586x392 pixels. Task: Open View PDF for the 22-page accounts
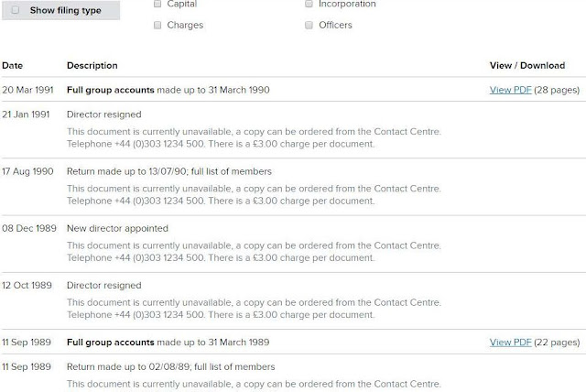tap(510, 343)
